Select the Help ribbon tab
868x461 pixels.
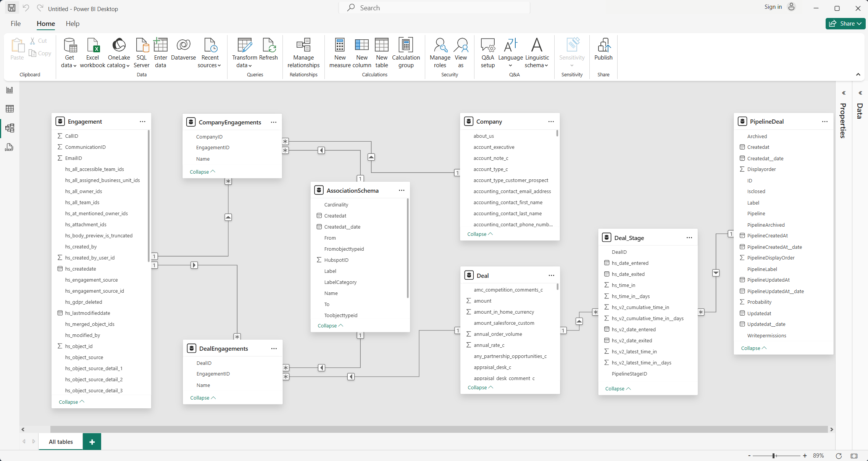click(x=73, y=24)
